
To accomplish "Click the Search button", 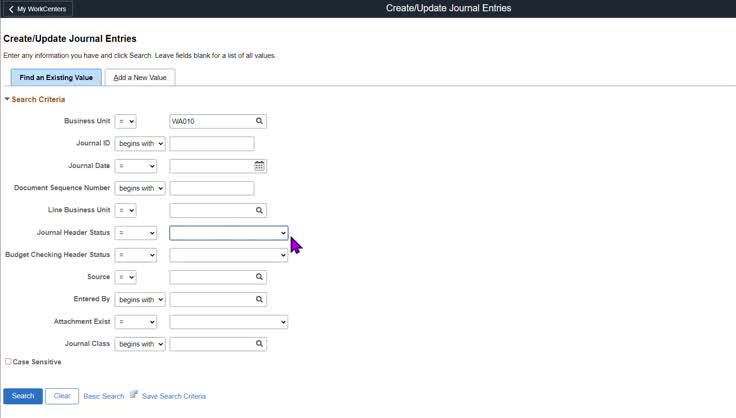I will click(23, 396).
